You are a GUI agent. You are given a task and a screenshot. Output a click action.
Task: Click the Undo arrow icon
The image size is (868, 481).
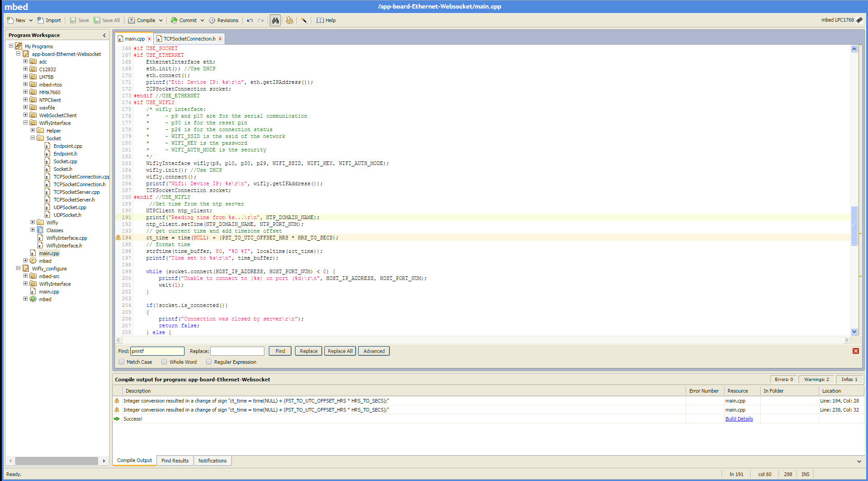250,20
